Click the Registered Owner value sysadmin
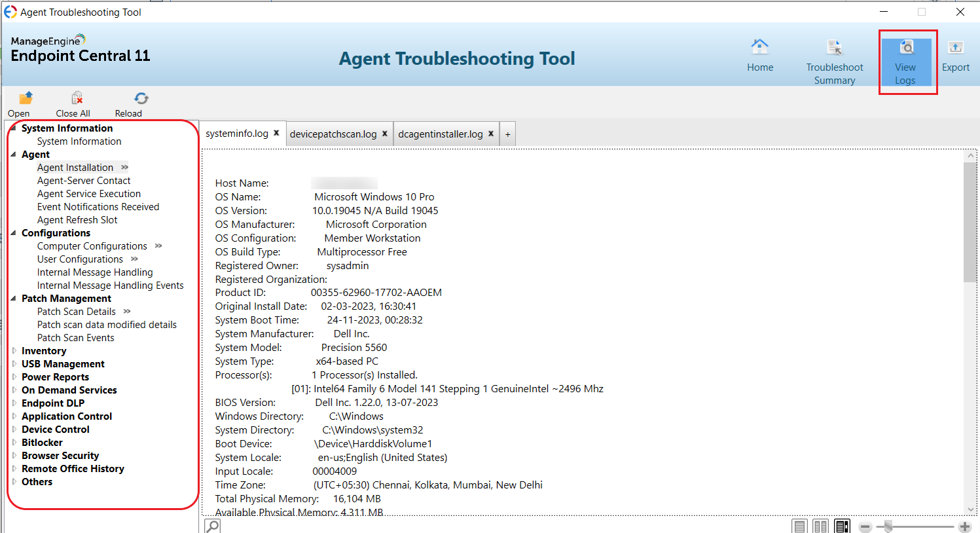980x533 pixels. click(348, 266)
